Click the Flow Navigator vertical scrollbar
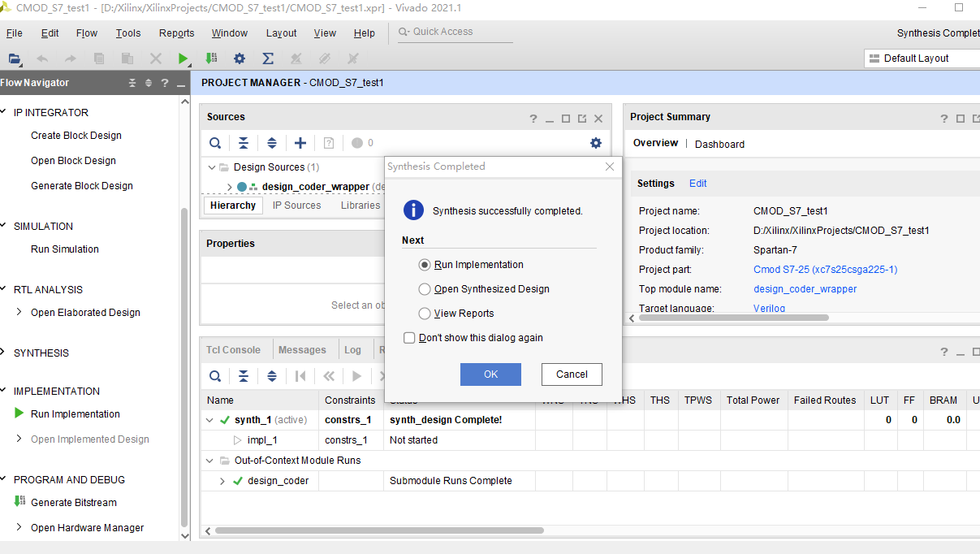The height and width of the screenshot is (554, 980). (x=184, y=367)
